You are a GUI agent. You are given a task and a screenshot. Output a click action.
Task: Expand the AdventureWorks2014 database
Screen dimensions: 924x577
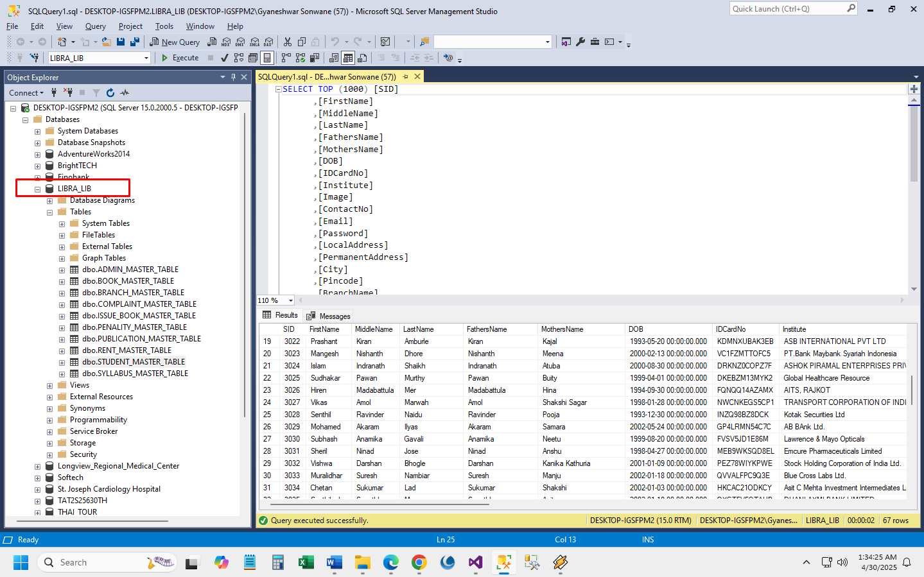37,155
